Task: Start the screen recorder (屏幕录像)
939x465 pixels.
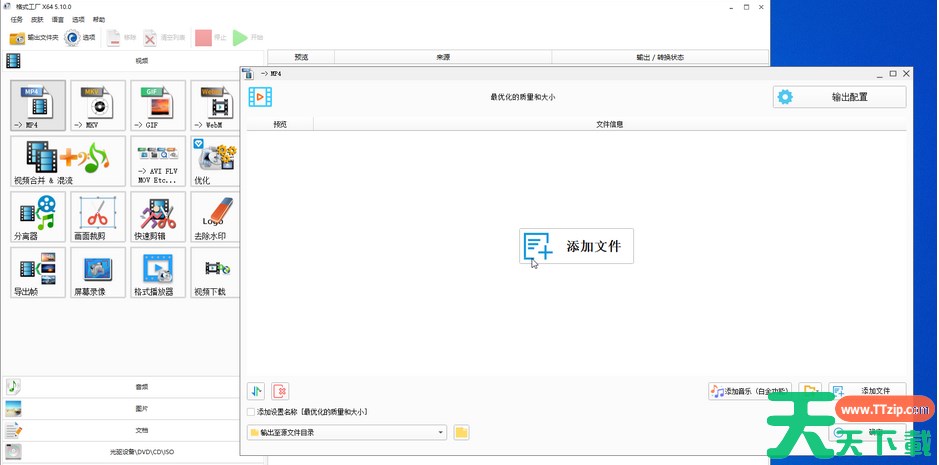Action: pyautogui.click(x=98, y=272)
